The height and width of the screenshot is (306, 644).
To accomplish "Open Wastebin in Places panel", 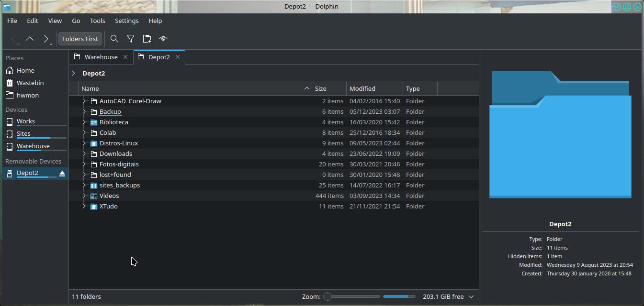I will 30,83.
